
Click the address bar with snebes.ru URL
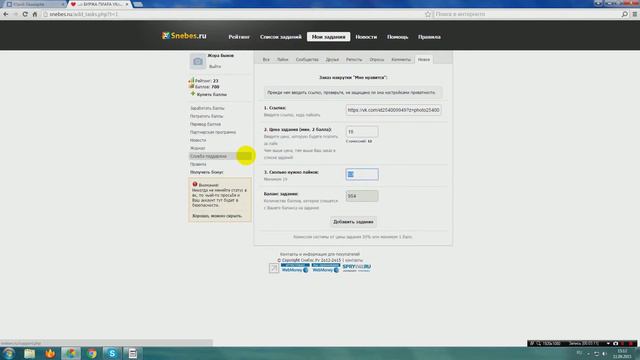233,14
